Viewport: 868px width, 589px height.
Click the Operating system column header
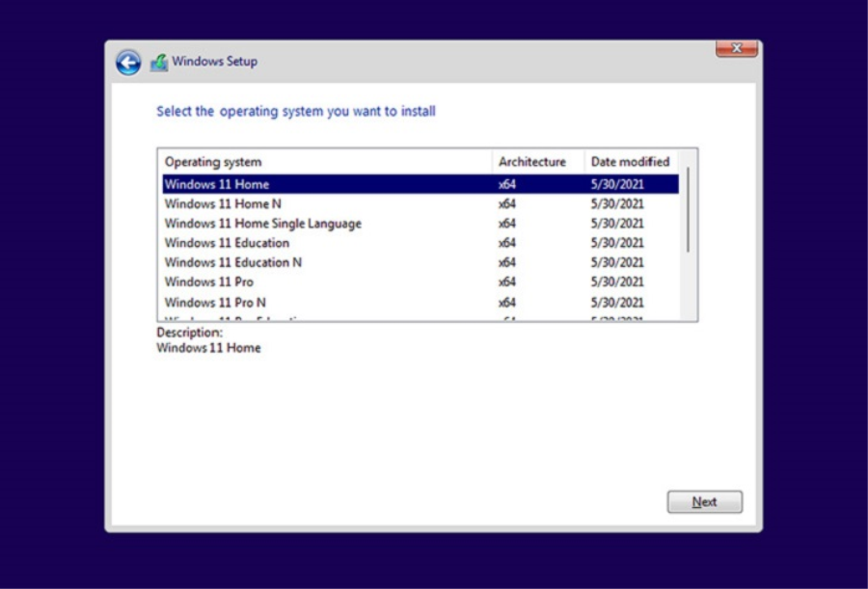click(326, 162)
